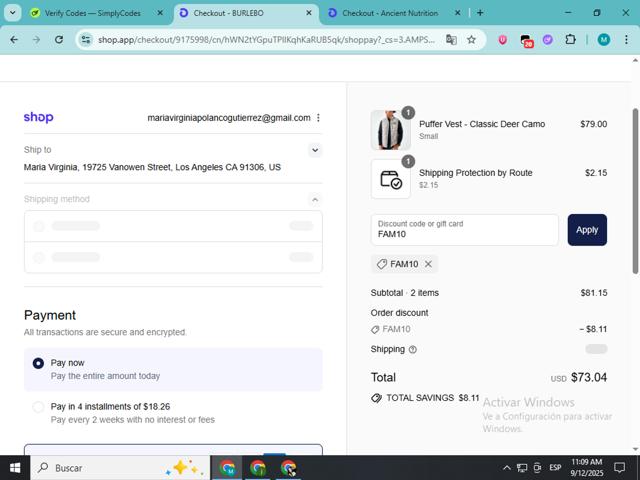Bookmark this page with the star icon
Image resolution: width=640 pixels, height=480 pixels.
point(471,40)
